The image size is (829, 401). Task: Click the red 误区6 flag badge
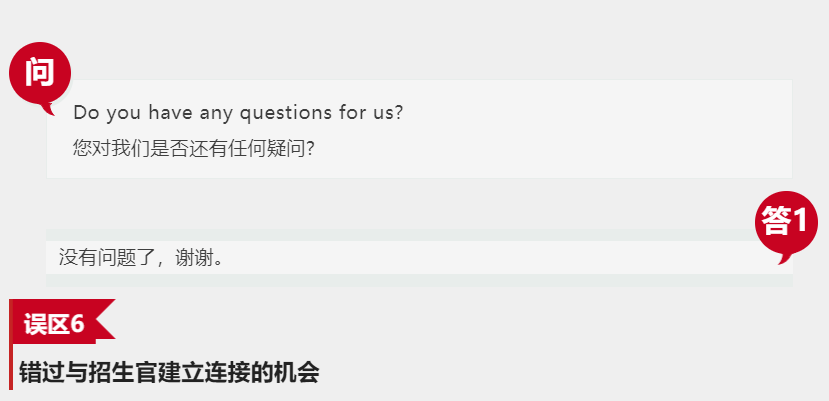54,324
